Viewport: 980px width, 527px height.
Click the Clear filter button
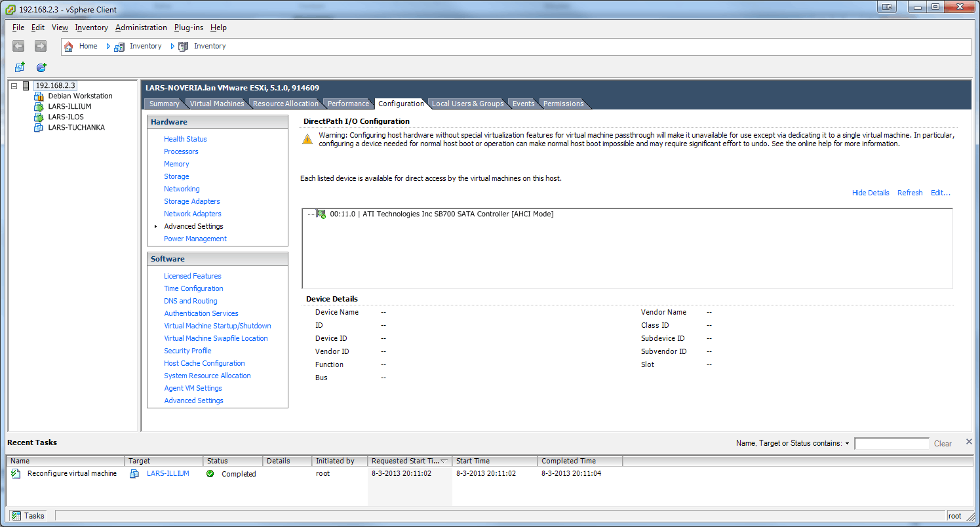pyautogui.click(x=943, y=444)
